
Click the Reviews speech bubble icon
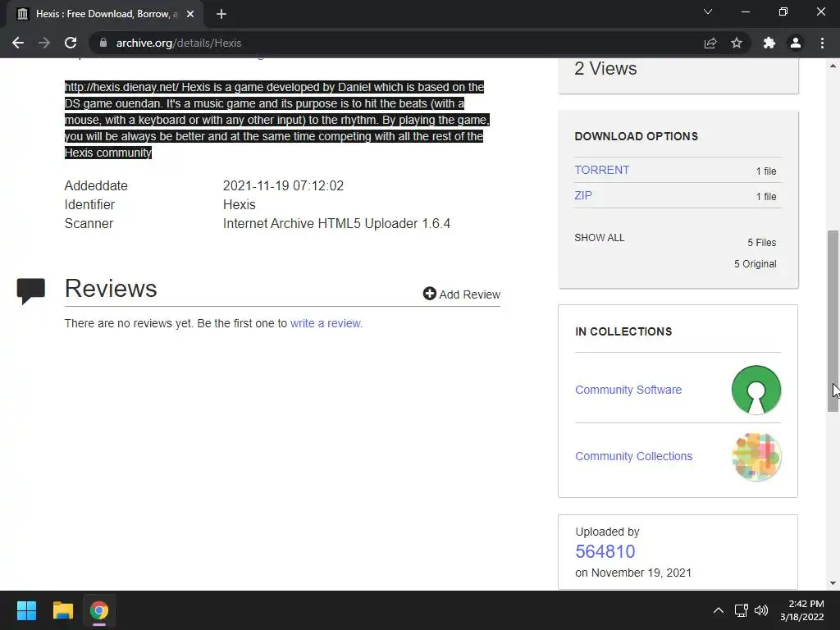[30, 291]
